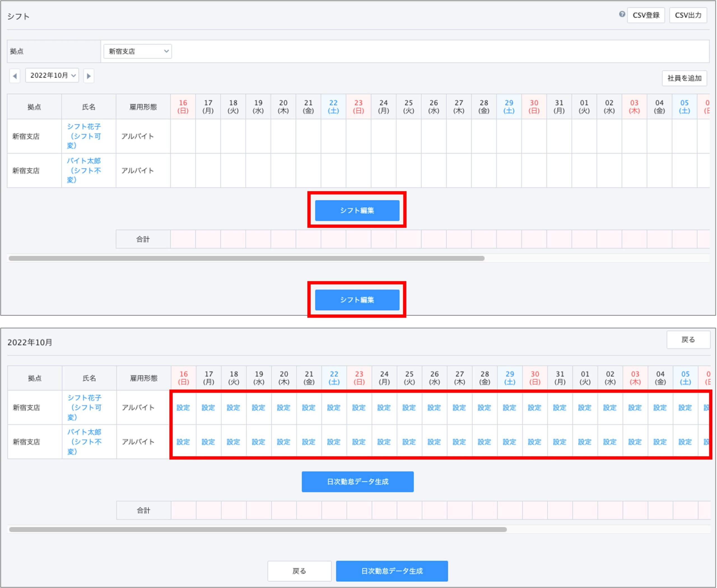Go to previous month arrow
The width and height of the screenshot is (717, 588).
click(15, 76)
